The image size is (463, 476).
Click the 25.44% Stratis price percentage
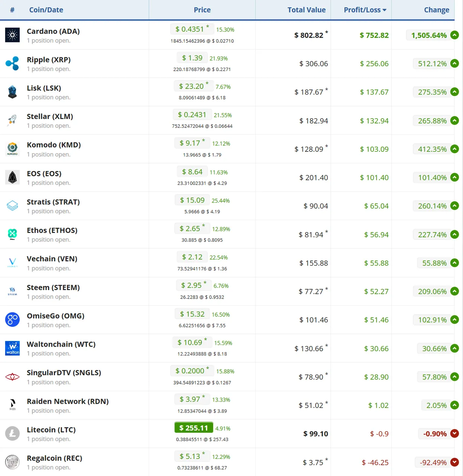point(221,201)
